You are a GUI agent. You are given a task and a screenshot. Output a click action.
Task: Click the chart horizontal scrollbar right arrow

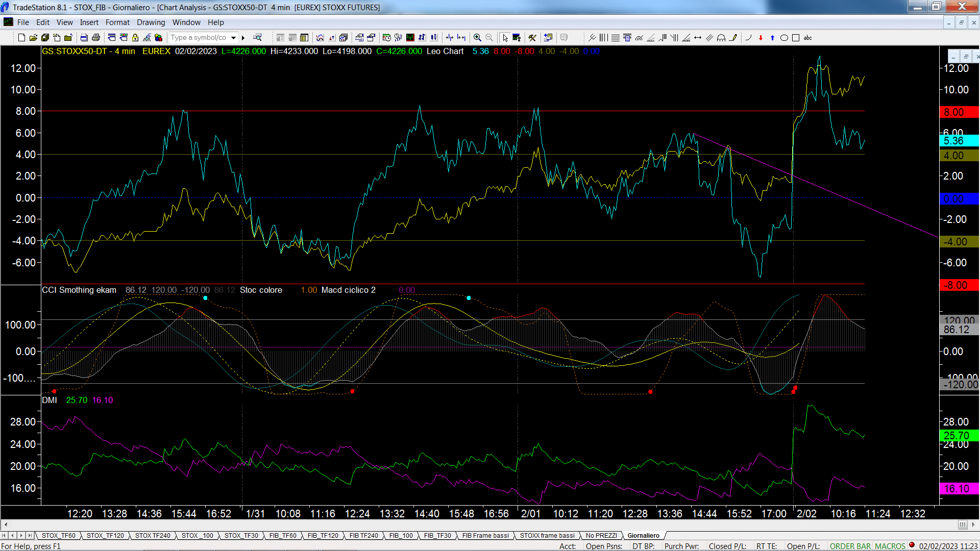point(974,524)
